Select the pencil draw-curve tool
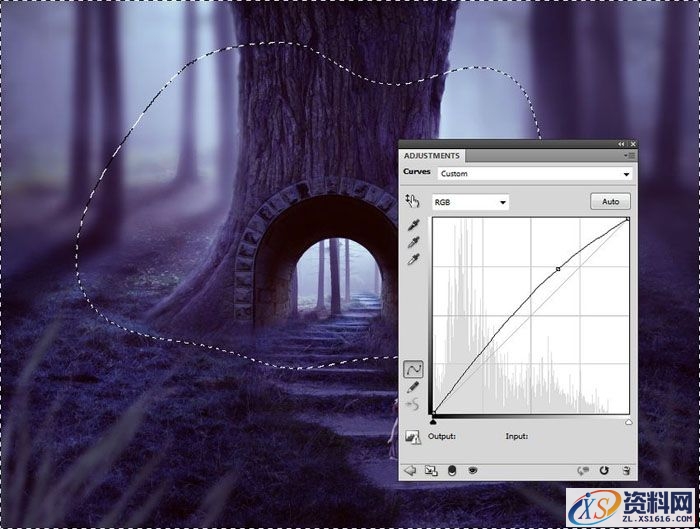Viewport: 700px width, 529px height. point(412,387)
